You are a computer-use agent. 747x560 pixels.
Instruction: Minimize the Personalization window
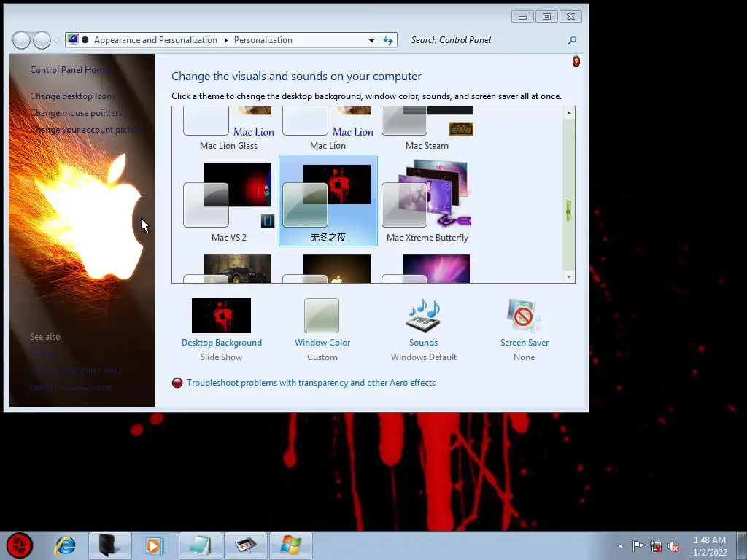coord(522,17)
